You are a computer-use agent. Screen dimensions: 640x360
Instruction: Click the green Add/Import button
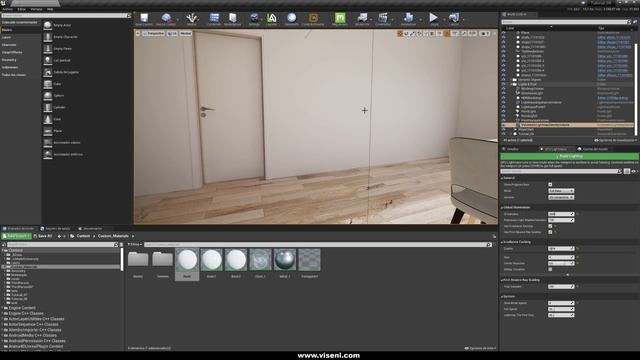pyautogui.click(x=16, y=236)
